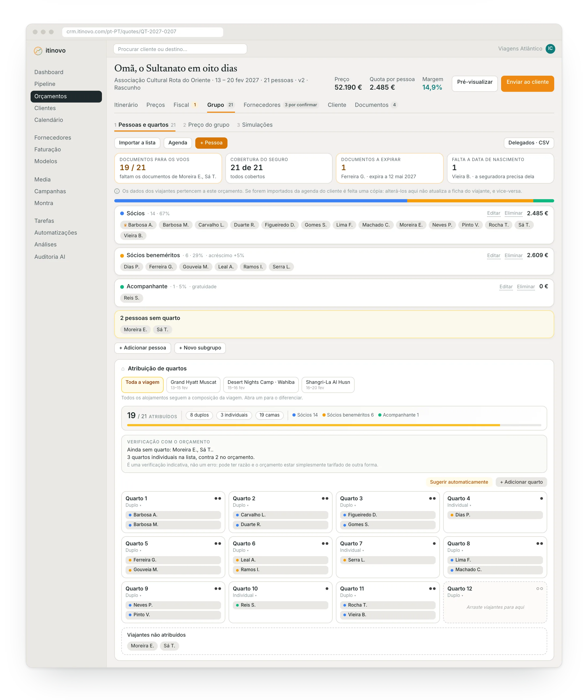588x700 pixels.
Task: Expand the Duplo selector on Quarto 12
Action: [455, 595]
